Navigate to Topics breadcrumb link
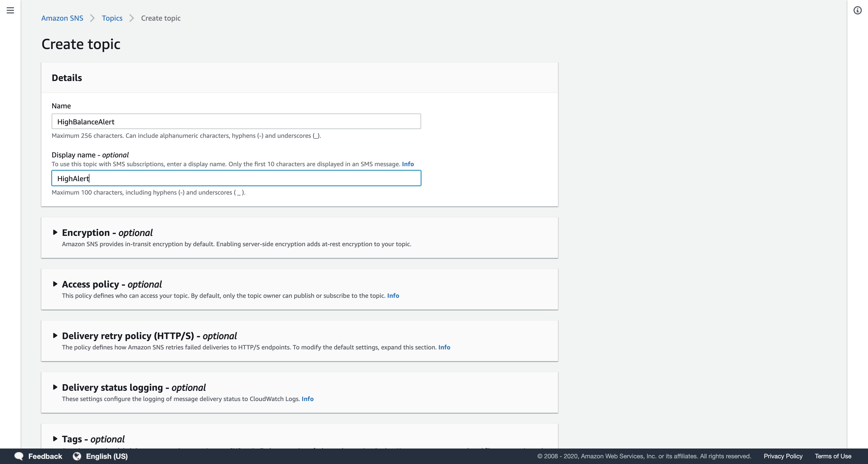This screenshot has height=464, width=868. (112, 18)
